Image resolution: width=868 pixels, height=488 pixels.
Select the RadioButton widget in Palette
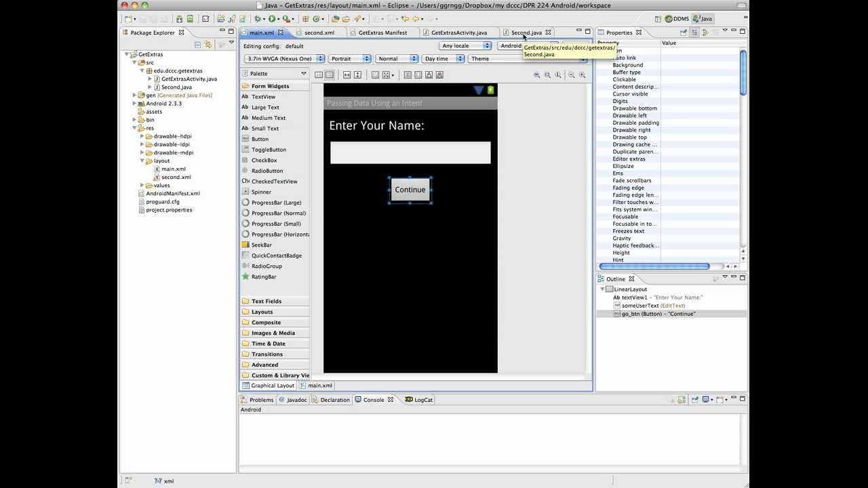[267, 171]
